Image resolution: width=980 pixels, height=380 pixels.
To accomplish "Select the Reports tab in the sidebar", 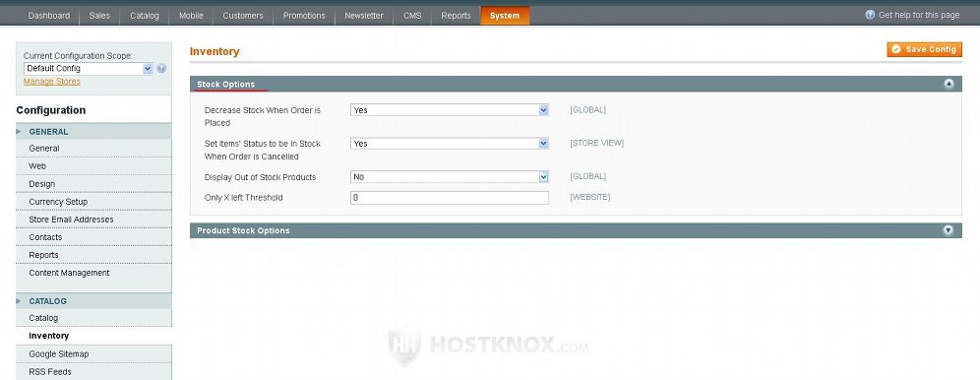I will tap(93, 255).
